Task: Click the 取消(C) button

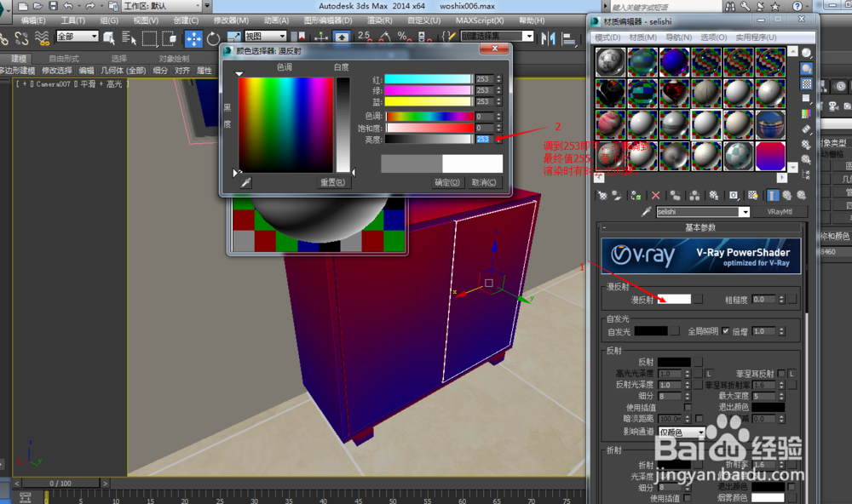Action: 484,182
